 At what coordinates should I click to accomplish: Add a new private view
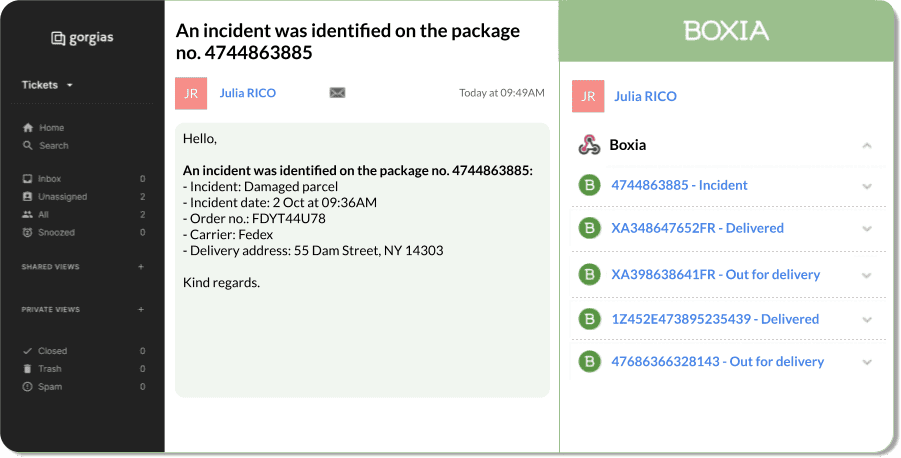pos(141,309)
